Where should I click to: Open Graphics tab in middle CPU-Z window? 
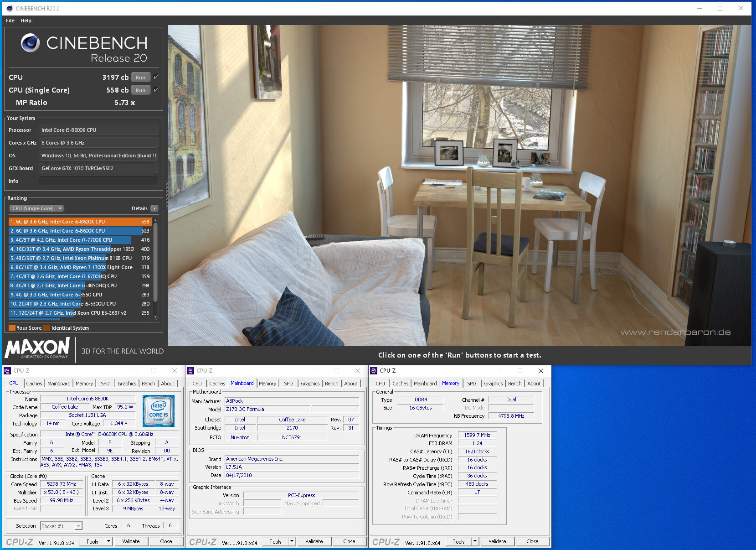click(310, 384)
